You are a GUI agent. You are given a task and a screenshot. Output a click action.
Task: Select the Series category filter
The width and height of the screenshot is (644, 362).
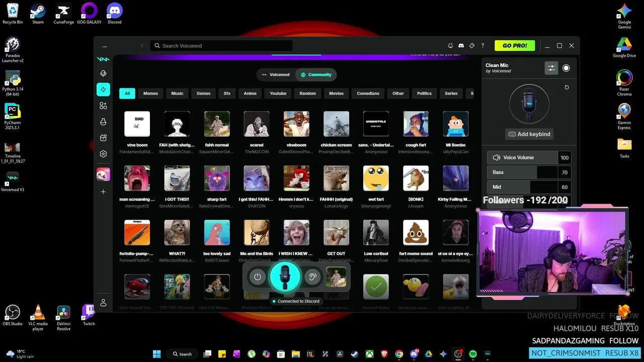451,94
